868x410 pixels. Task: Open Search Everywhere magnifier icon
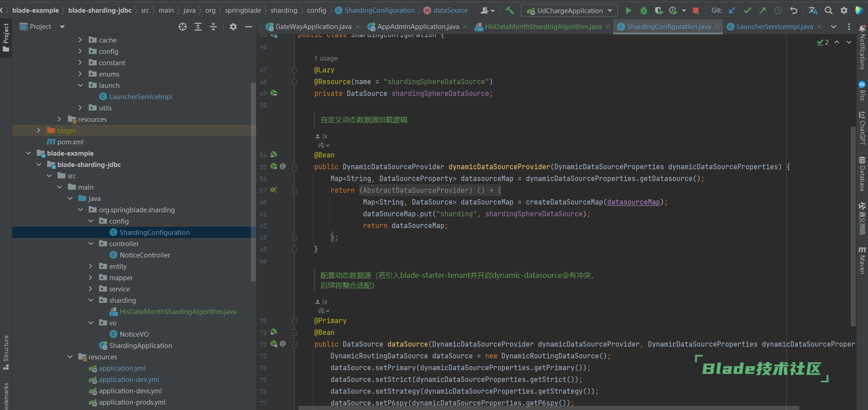[828, 10]
